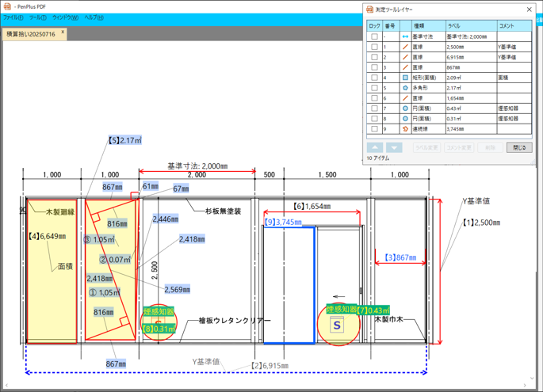
Task: Click the コメント変更 button
Action: click(459, 148)
